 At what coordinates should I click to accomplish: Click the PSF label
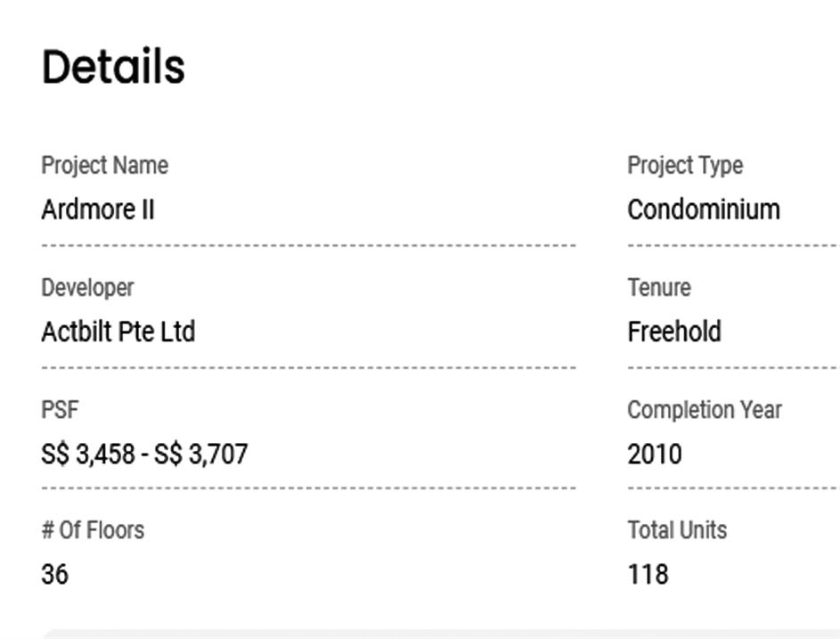[x=60, y=410]
